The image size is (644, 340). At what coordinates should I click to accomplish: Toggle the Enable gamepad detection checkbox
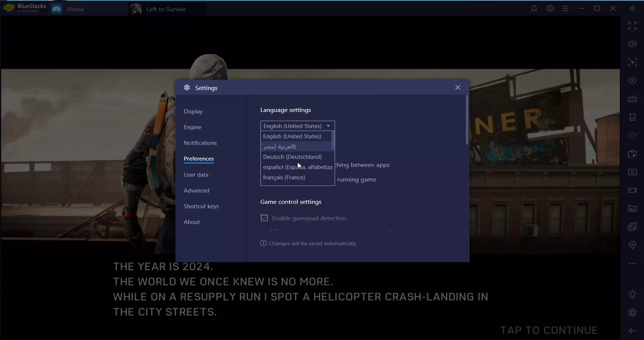(x=264, y=218)
